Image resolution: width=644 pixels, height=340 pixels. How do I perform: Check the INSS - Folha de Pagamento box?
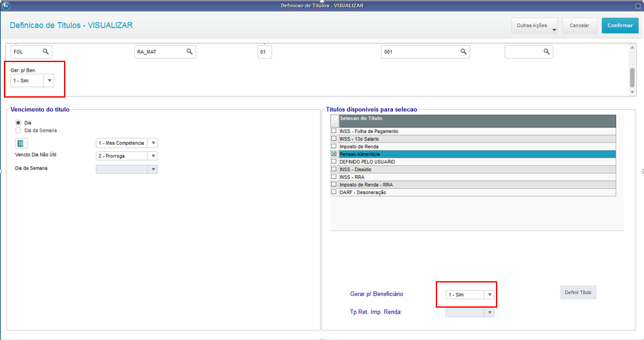[x=334, y=131]
